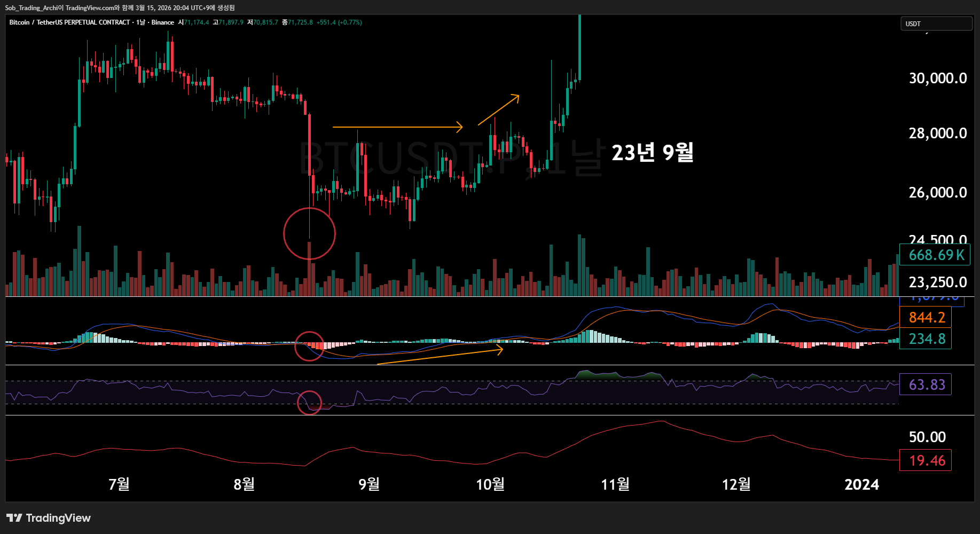980x534 pixels.
Task: Click the 2024 time axis label
Action: [861, 484]
